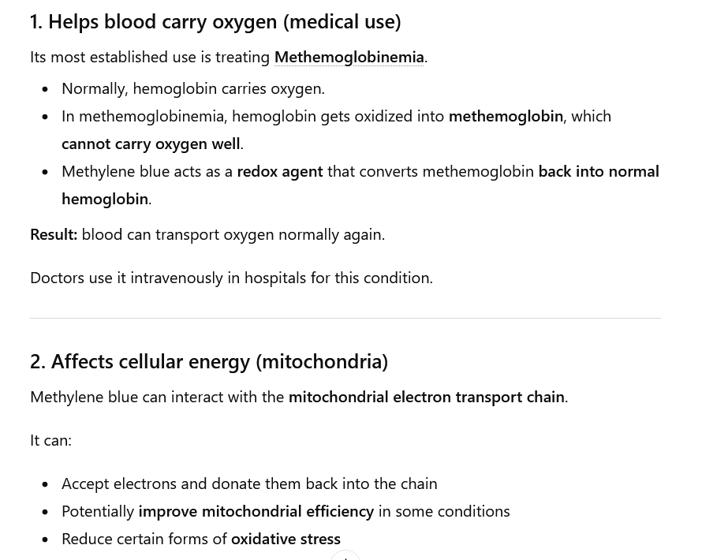Click the bold word 'hemoglobin' ending the third bullet
The image size is (728, 560).
coord(105,199)
